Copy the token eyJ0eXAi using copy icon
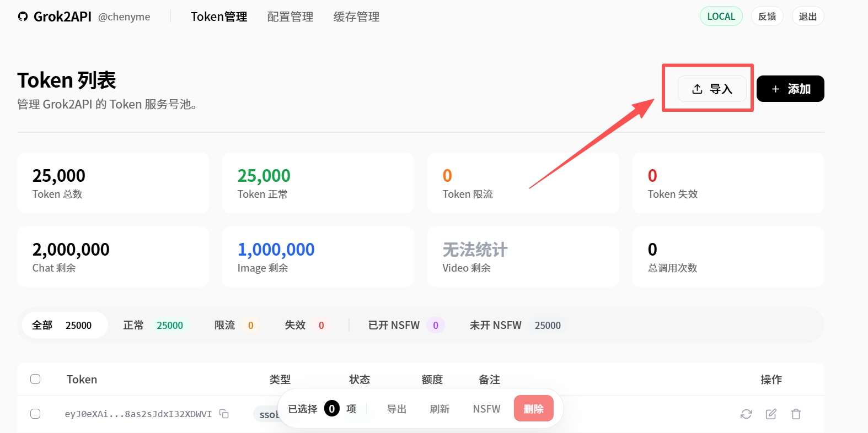 [x=224, y=414]
